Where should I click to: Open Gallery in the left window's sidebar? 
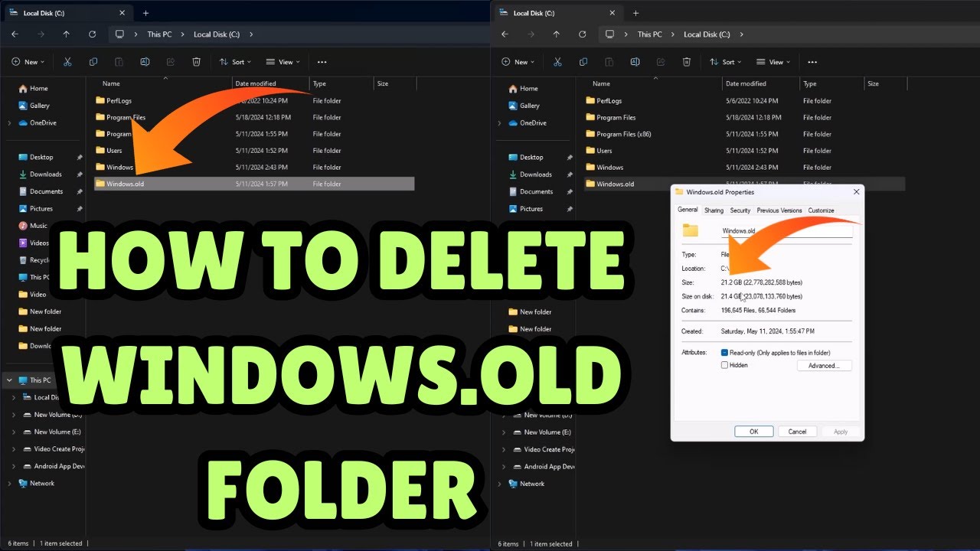(34, 106)
